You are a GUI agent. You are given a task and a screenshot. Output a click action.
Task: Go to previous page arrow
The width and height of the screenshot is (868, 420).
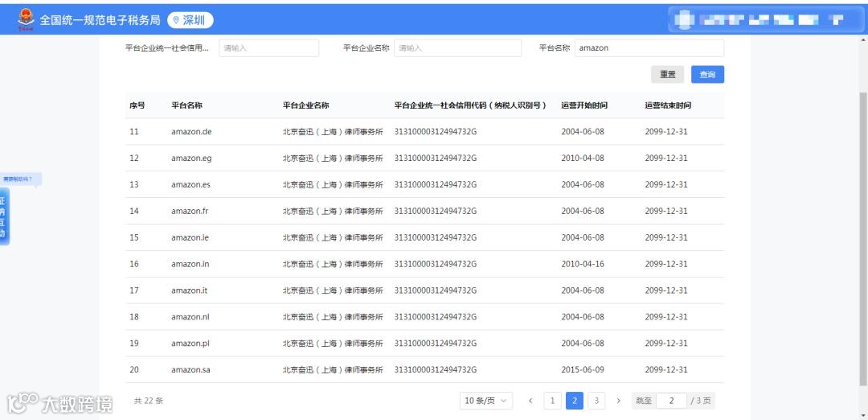point(530,401)
